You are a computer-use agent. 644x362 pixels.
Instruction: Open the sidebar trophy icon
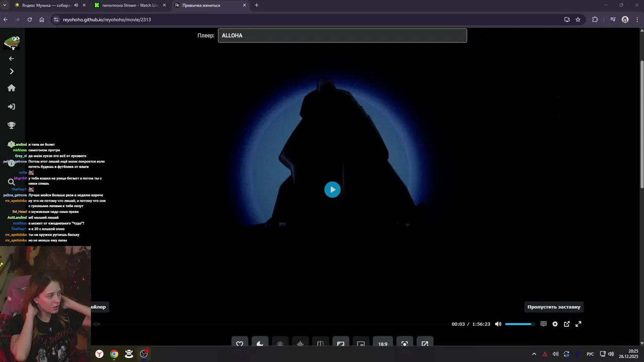12,125
